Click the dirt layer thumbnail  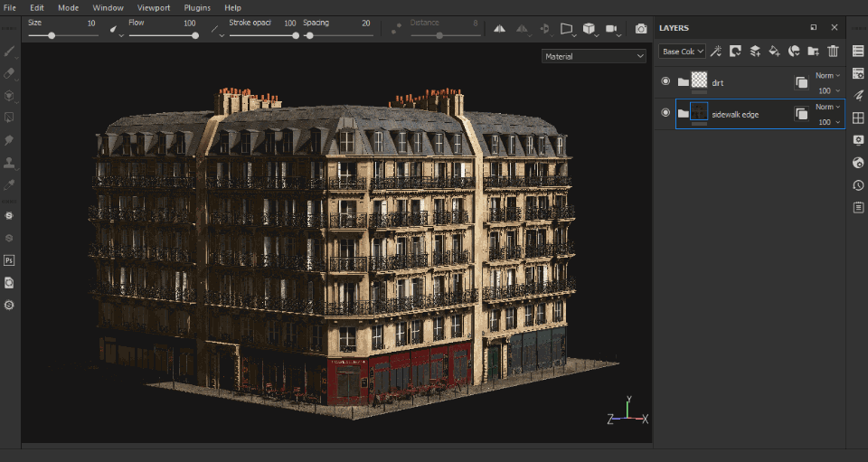point(699,81)
